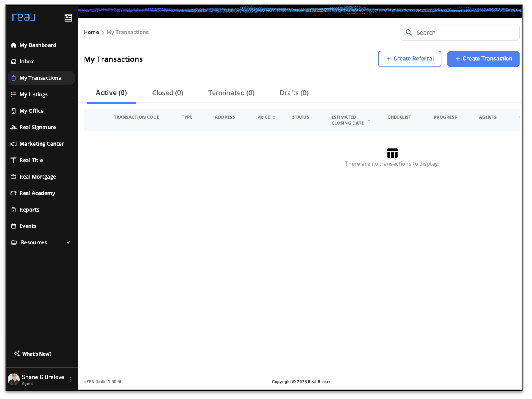The width and height of the screenshot is (532, 399).
Task: Open the user options three-dot menu
Action: click(x=71, y=379)
